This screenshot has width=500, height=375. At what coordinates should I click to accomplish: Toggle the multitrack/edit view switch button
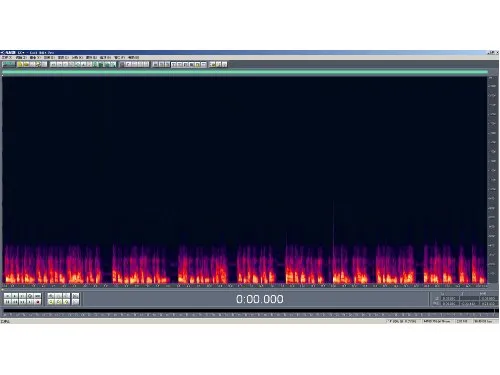click(x=9, y=64)
